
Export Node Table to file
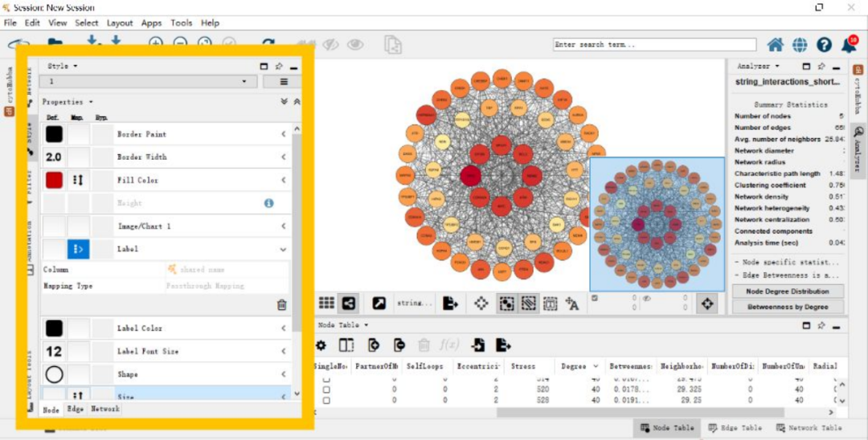coord(502,345)
